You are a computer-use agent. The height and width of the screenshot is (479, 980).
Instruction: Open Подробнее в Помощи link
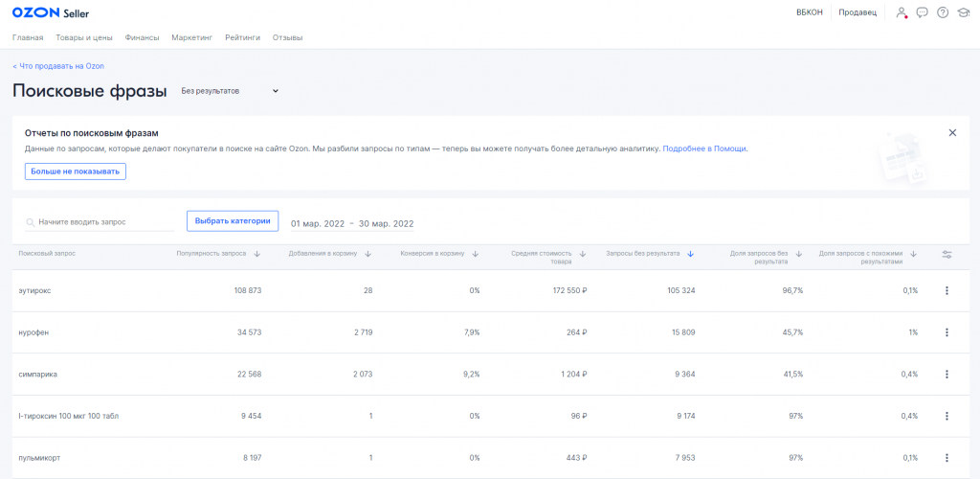(704, 149)
